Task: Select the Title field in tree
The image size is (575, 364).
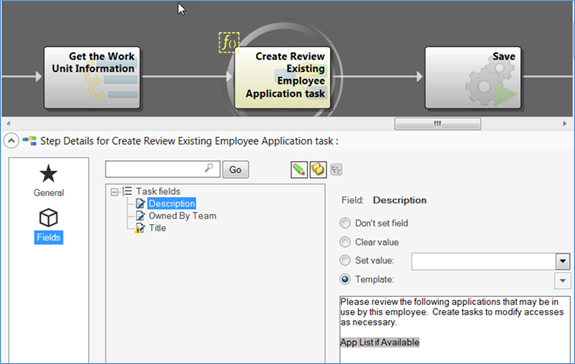Action: (x=157, y=228)
